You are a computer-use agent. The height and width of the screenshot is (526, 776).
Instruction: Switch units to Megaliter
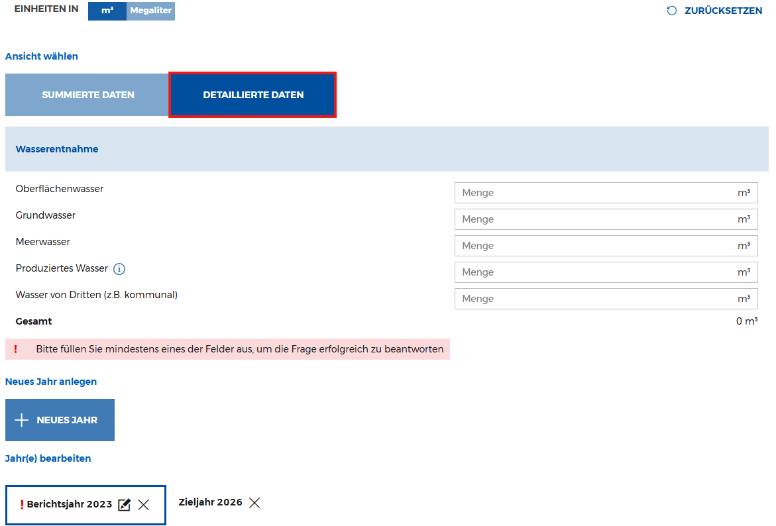pos(151,10)
